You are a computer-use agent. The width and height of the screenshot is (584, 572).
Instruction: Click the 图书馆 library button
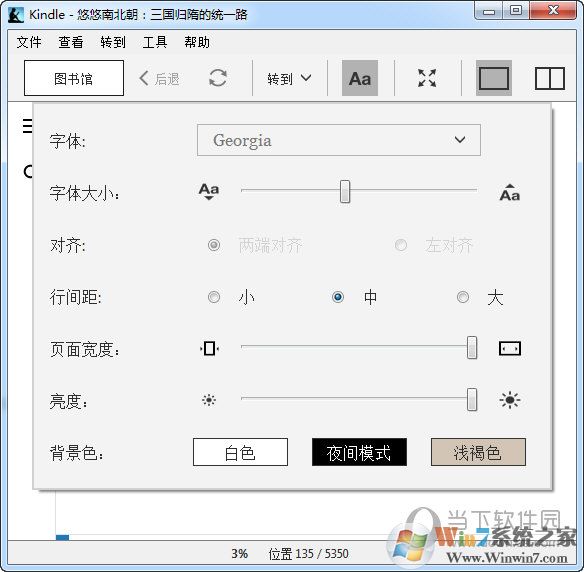(74, 78)
